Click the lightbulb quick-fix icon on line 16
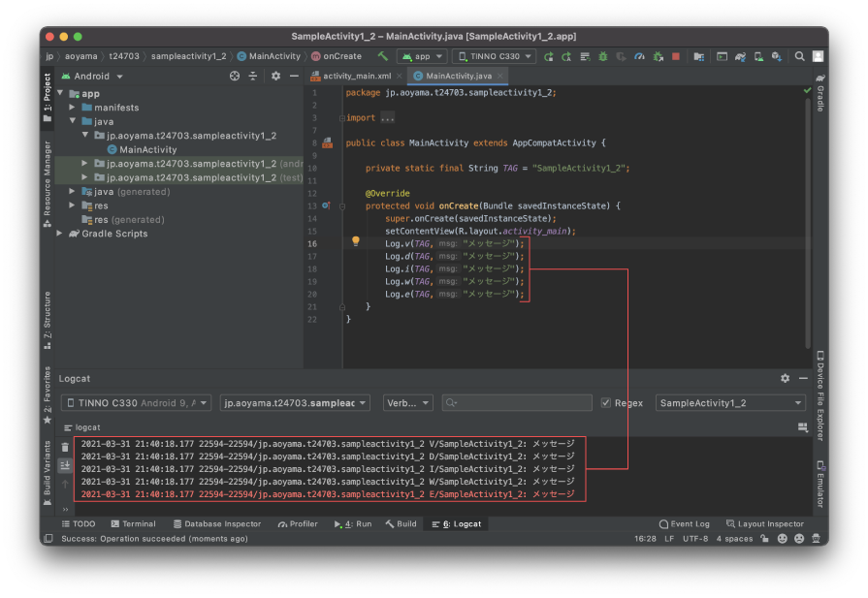The image size is (868, 598). pos(355,241)
